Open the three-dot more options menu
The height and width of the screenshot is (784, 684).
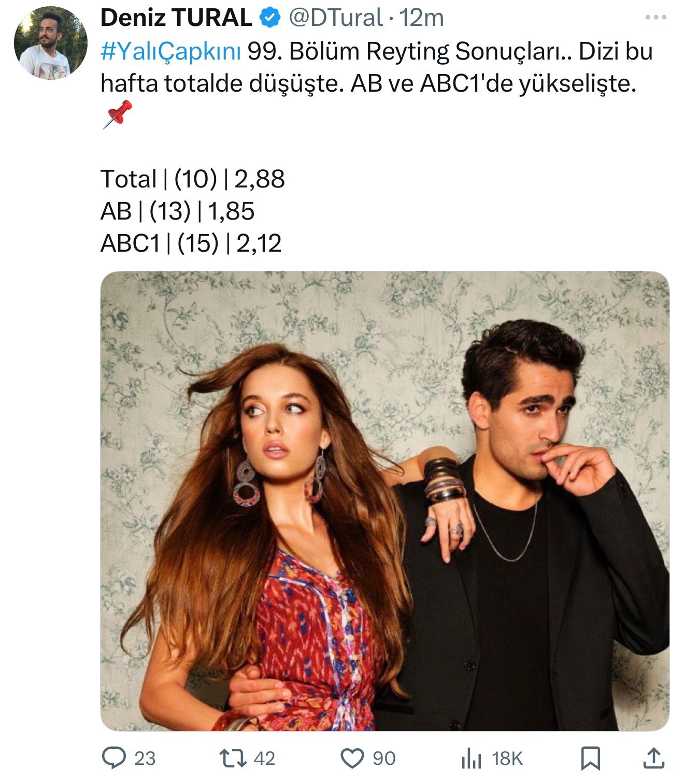tap(656, 18)
